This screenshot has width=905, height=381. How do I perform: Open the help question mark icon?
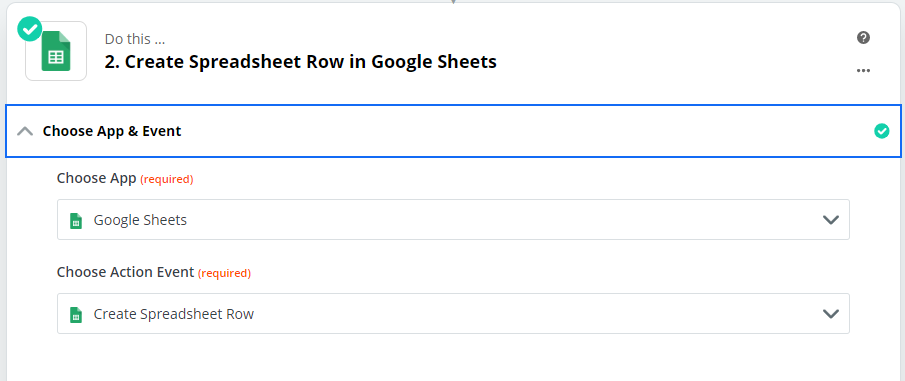pyautogui.click(x=863, y=38)
